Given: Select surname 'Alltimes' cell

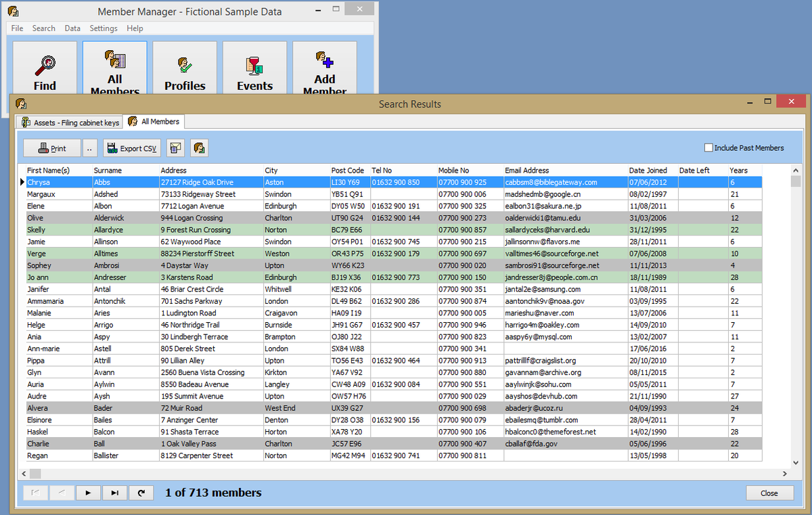Looking at the screenshot, I should click(125, 254).
